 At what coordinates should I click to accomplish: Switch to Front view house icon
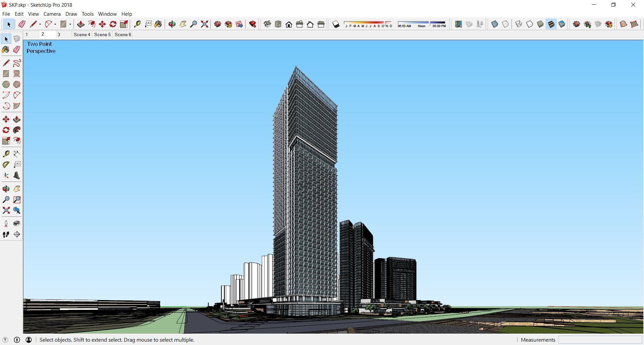tap(289, 24)
